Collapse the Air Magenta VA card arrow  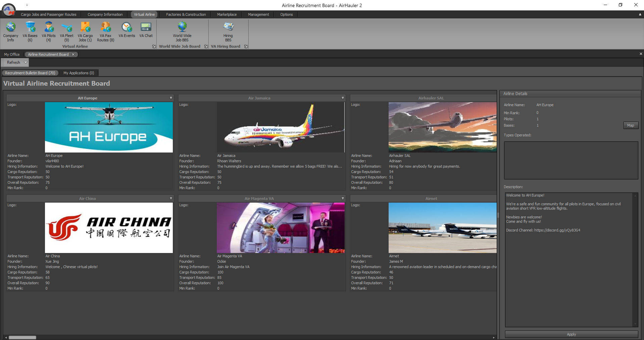pyautogui.click(x=343, y=199)
